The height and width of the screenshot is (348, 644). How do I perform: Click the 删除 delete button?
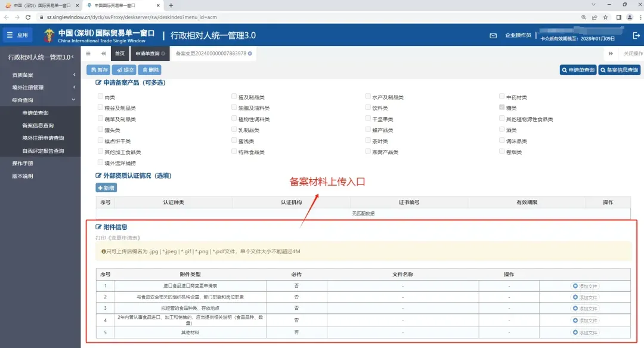150,70
